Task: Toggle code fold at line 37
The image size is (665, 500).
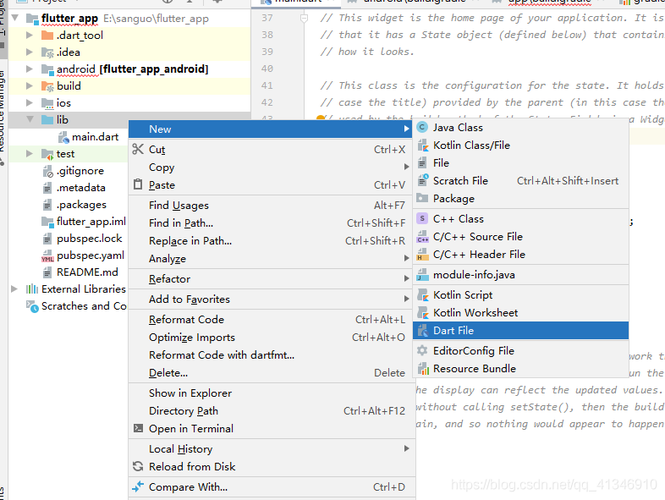Action: point(304,18)
